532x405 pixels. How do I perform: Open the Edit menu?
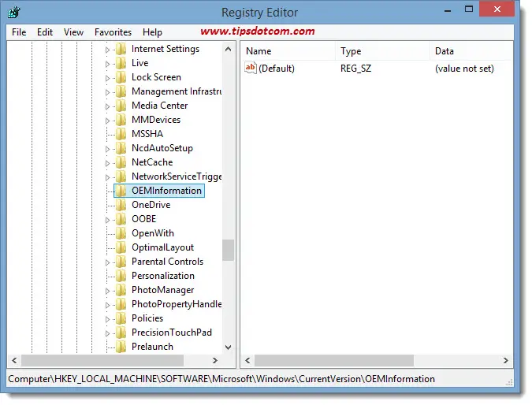[x=45, y=32]
